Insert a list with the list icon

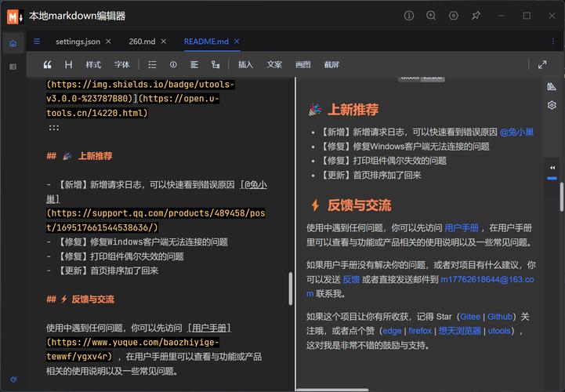[152, 64]
